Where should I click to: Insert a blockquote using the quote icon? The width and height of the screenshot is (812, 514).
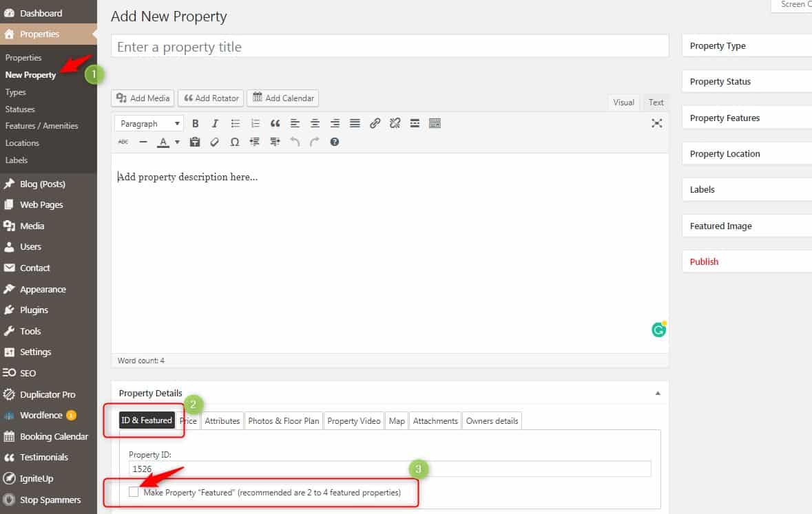point(275,124)
